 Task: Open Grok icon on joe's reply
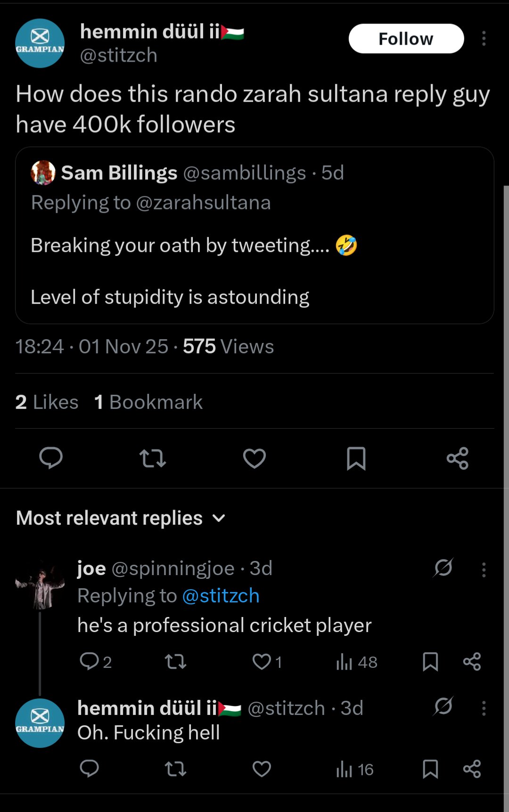[x=443, y=568]
